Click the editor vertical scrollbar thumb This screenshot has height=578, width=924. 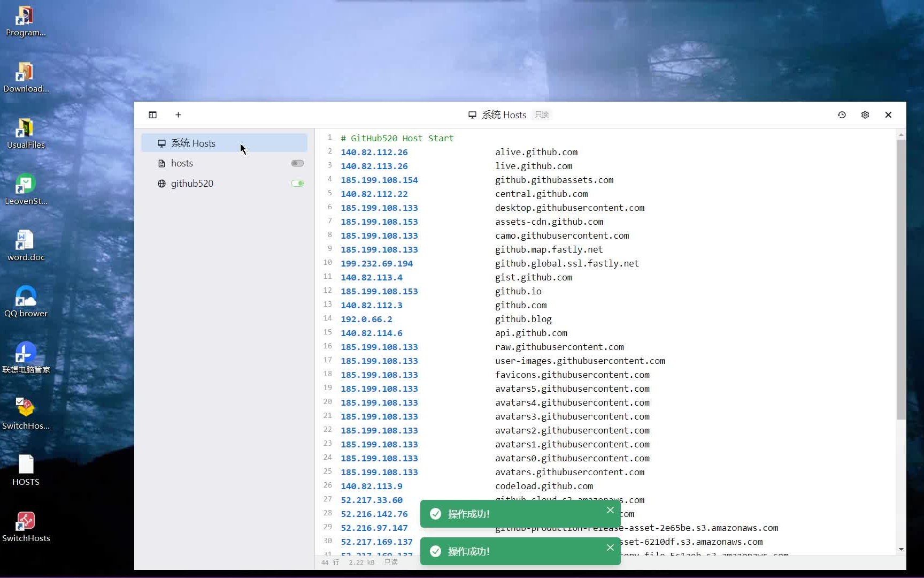pyautogui.click(x=901, y=279)
